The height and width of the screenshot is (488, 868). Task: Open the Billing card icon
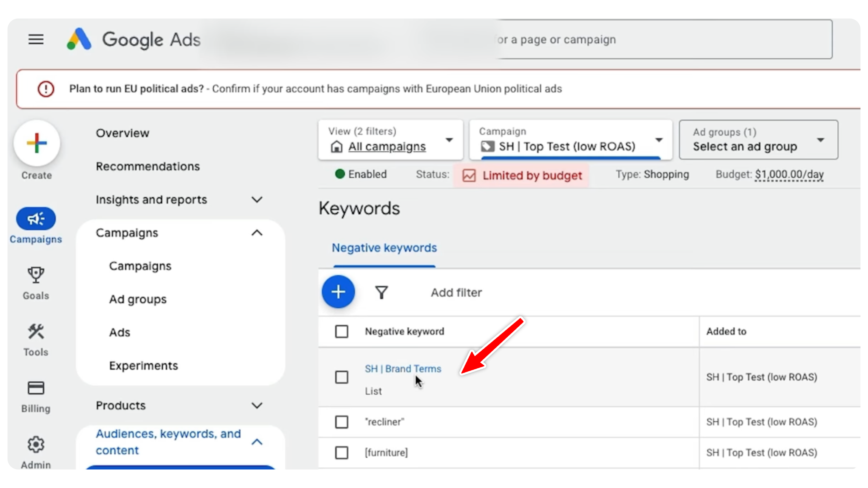[36, 388]
